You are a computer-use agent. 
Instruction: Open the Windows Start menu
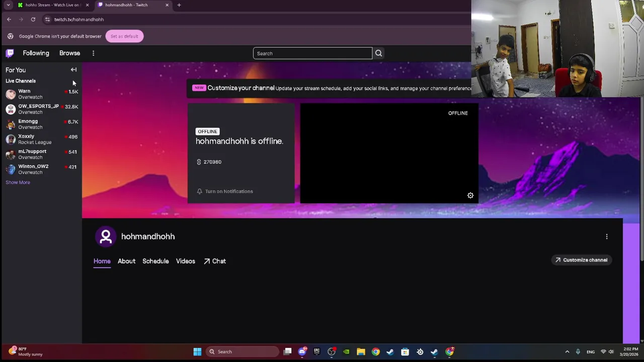click(x=197, y=351)
